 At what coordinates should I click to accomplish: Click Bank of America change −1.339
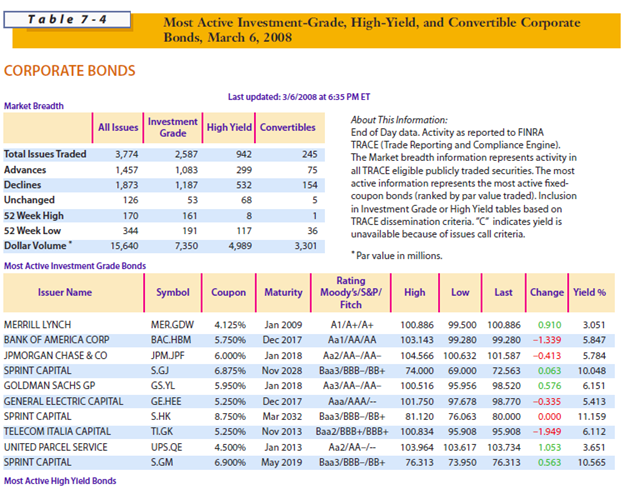pos(547,340)
